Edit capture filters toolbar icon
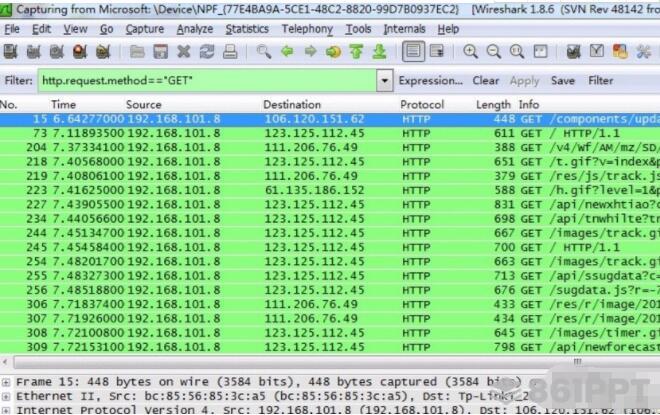This screenshot has width=660, height=415. [573, 52]
